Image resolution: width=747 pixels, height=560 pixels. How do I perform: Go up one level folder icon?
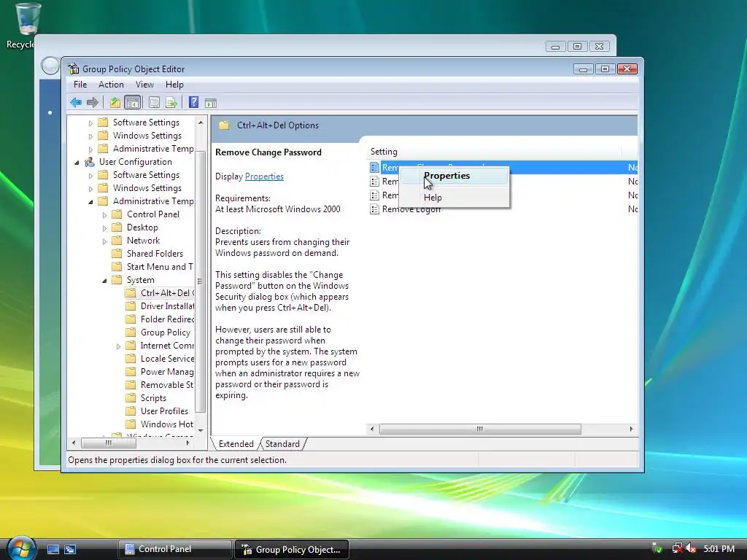click(115, 102)
